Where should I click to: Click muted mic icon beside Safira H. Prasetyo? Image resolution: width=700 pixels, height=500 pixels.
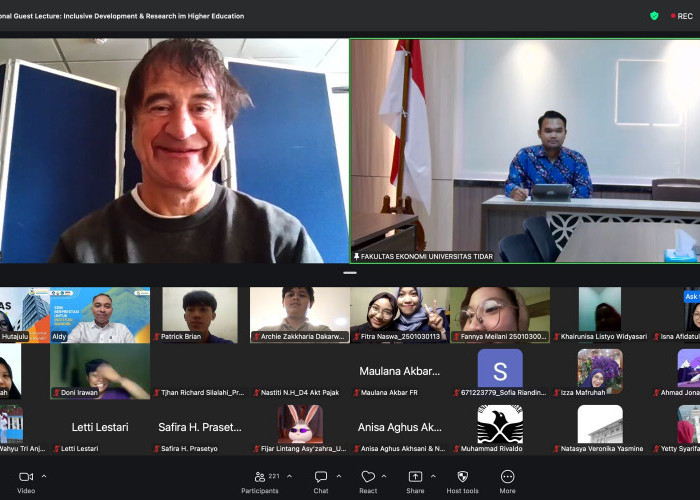(157, 449)
